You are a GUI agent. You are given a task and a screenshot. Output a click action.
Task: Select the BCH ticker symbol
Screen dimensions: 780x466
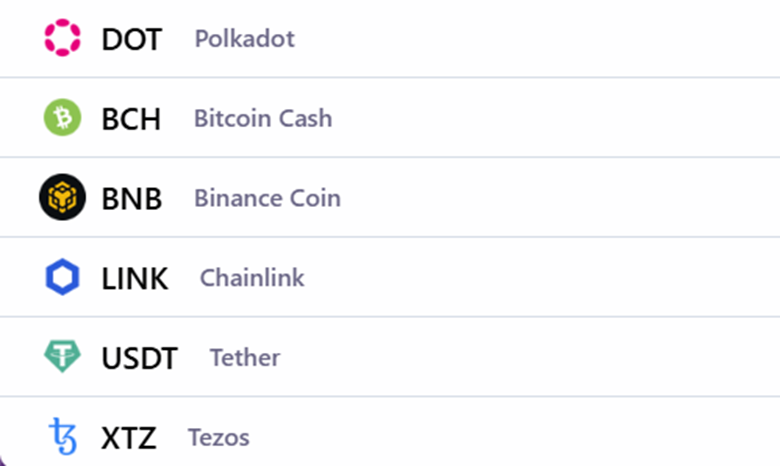click(x=131, y=119)
